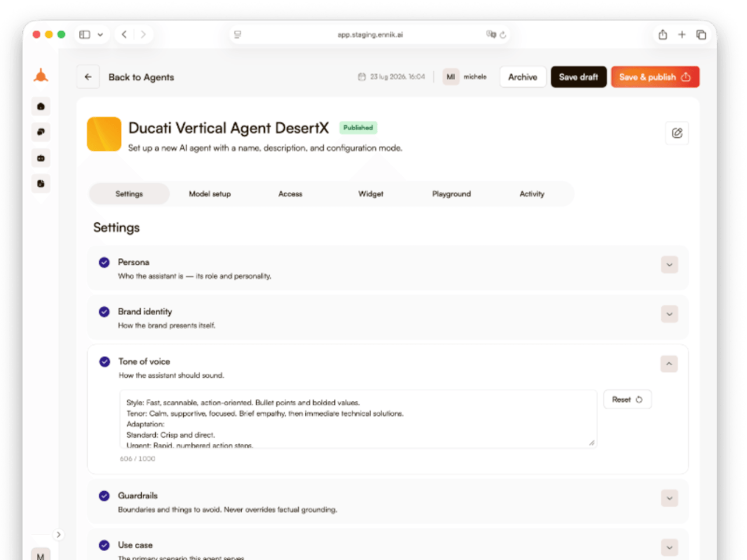Switch to the Model setup tab
747x560 pixels.
(210, 194)
